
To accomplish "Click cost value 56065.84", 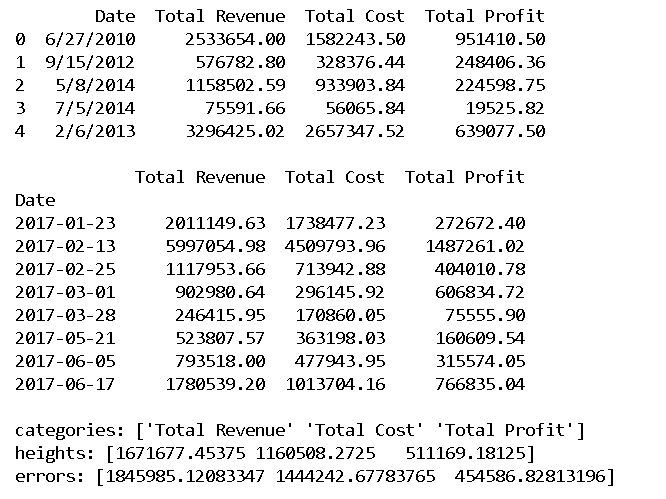I will [x=366, y=108].
